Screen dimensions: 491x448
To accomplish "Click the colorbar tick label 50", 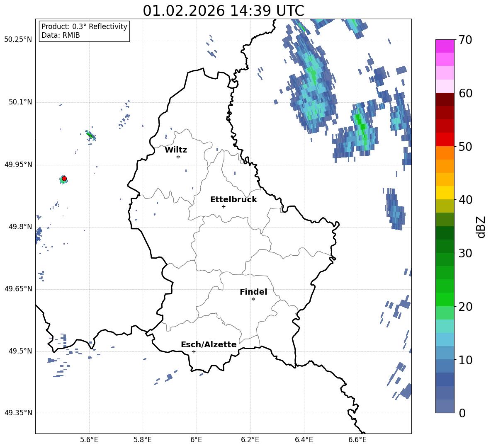I will tap(465, 146).
